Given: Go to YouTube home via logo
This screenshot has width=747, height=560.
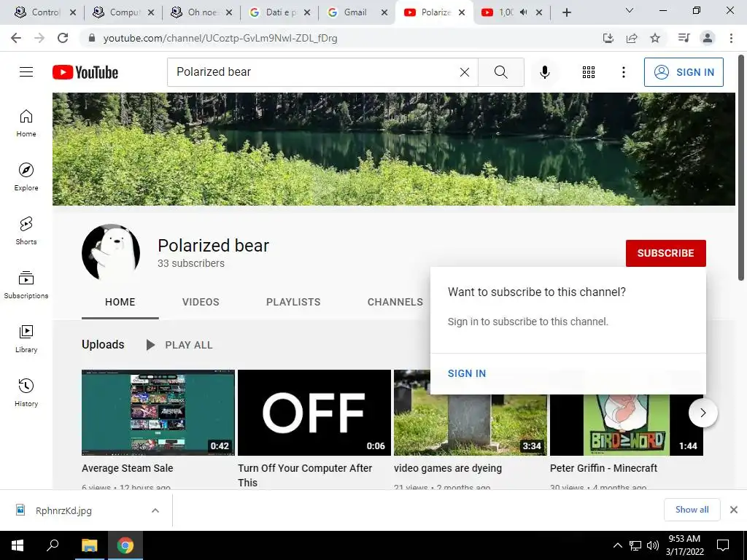Looking at the screenshot, I should [x=85, y=72].
